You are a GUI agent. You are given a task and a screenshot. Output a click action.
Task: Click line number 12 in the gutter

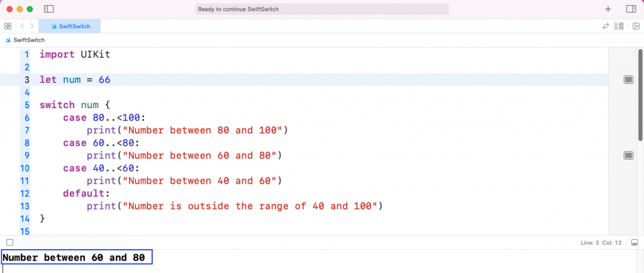pos(25,193)
